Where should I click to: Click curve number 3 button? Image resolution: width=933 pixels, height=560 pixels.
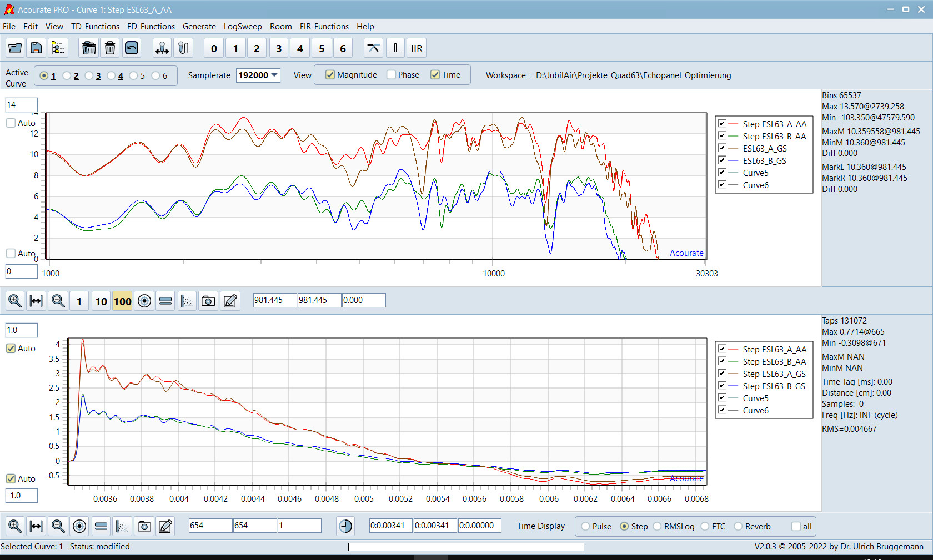point(279,48)
